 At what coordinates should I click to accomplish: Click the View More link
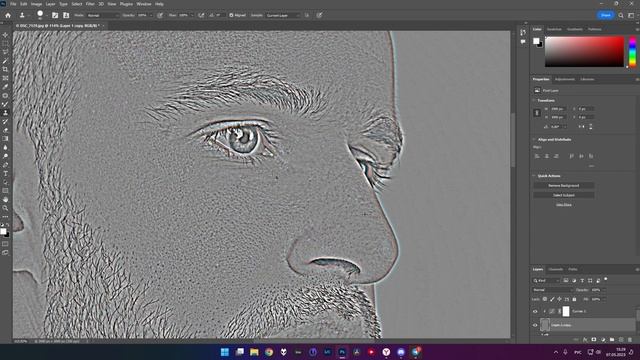[x=564, y=205]
